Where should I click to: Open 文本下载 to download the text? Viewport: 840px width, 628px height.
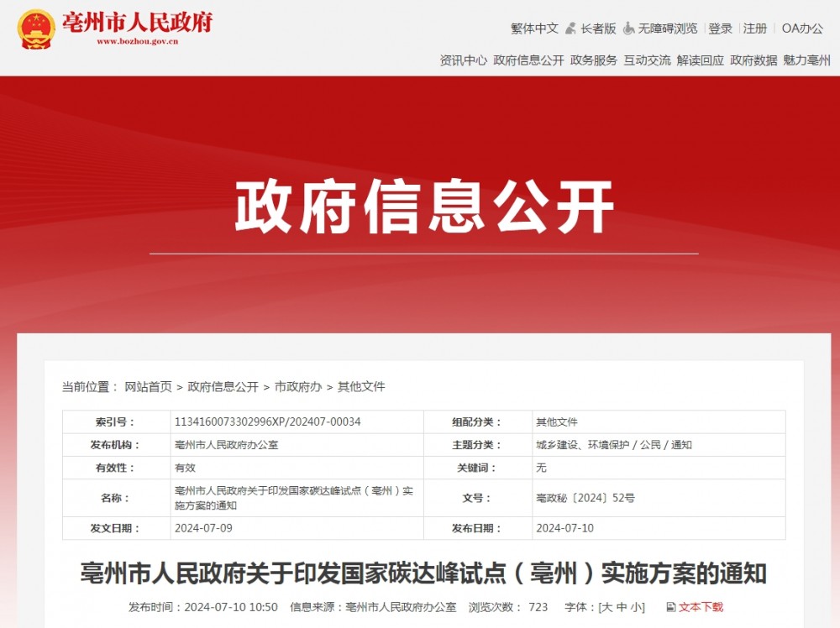click(x=701, y=606)
